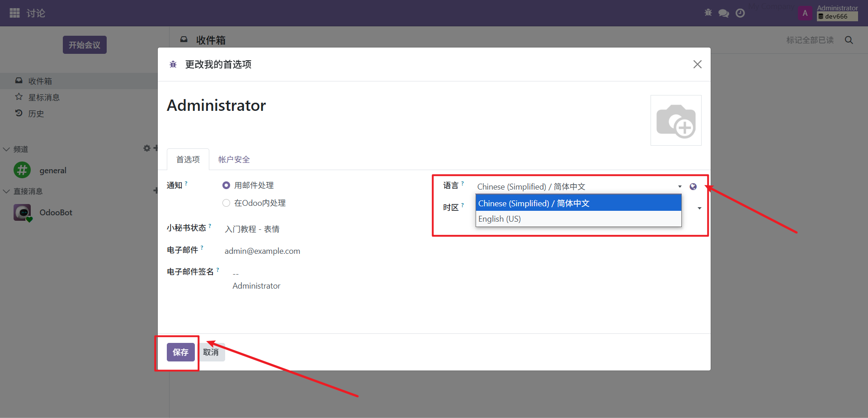Viewport: 868px width, 418px height.
Task: Switch to the 首选项 tab
Action: pyautogui.click(x=188, y=159)
